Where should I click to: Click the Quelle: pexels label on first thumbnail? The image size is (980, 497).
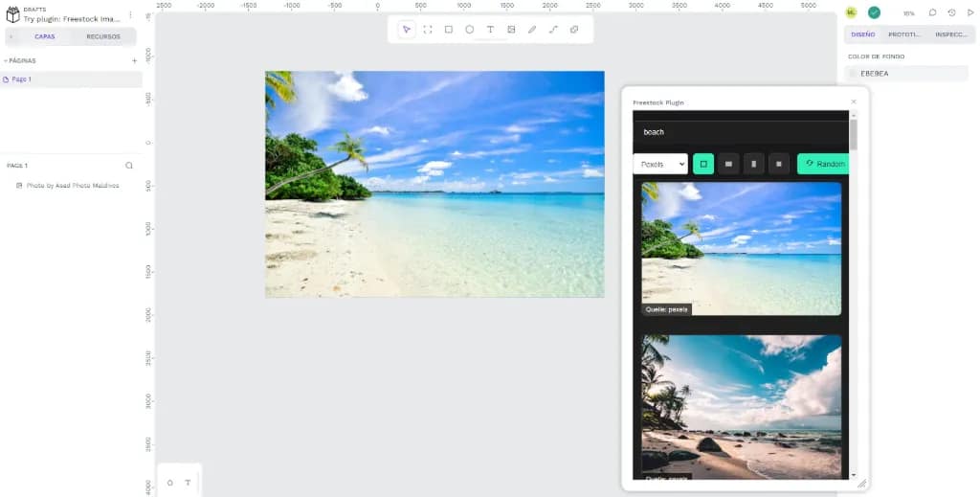click(x=666, y=309)
